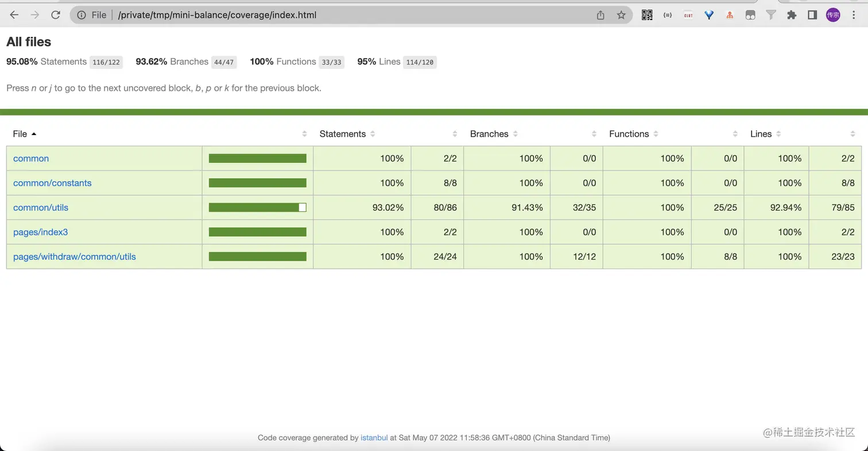
Task: Click the 116/122 statements summary badge
Action: point(106,62)
